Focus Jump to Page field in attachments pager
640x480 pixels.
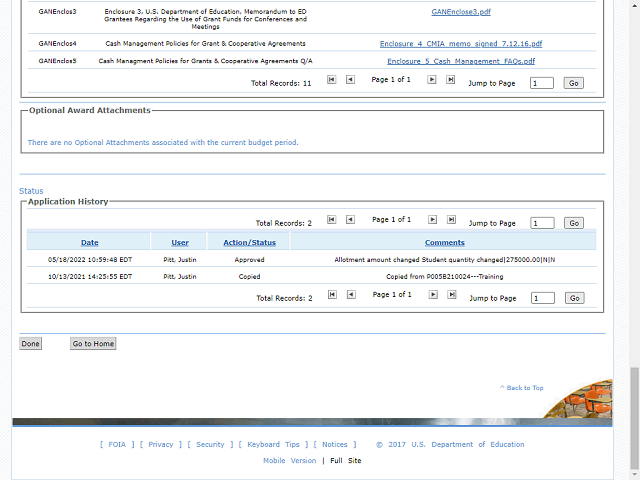coord(542,83)
